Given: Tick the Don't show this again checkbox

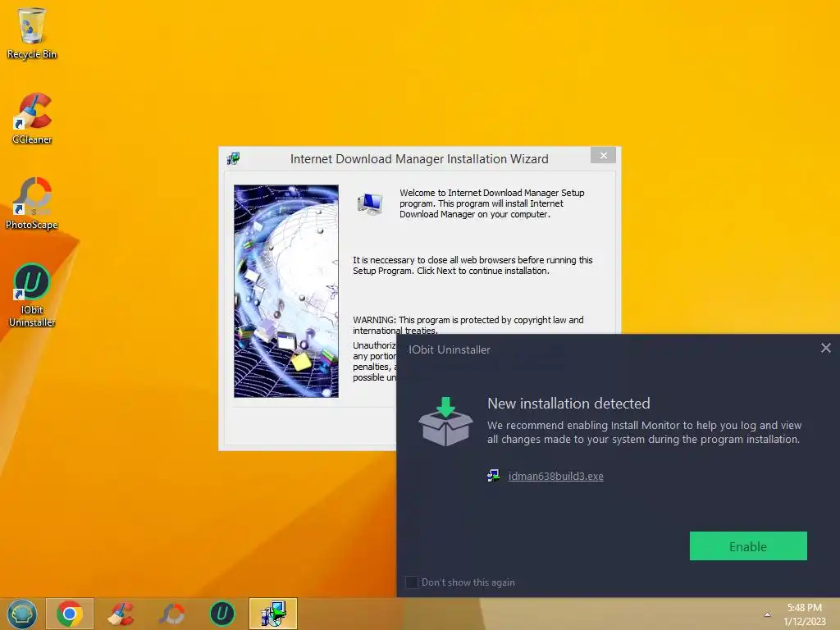Looking at the screenshot, I should click(412, 582).
